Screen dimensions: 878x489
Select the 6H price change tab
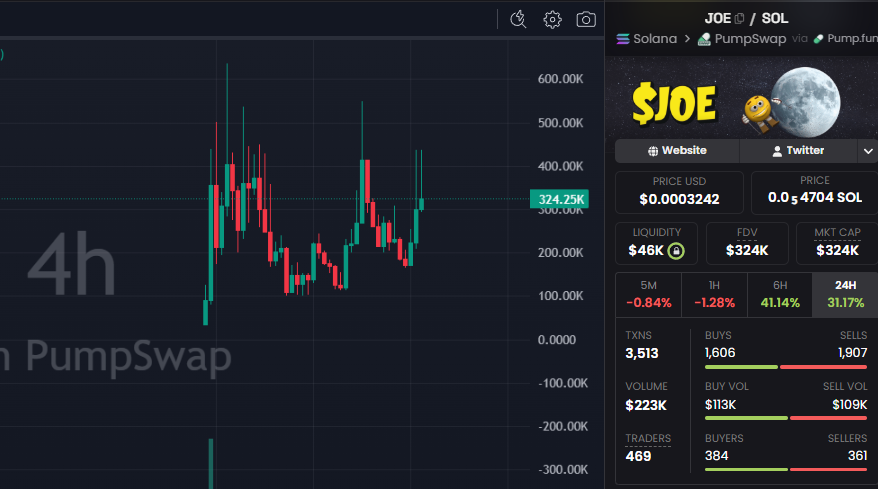(779, 295)
